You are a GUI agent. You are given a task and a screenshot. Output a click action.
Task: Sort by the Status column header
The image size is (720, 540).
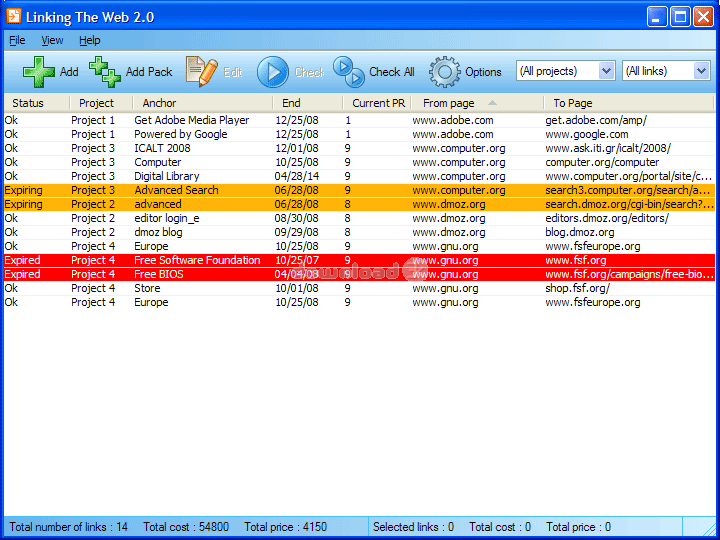37,103
